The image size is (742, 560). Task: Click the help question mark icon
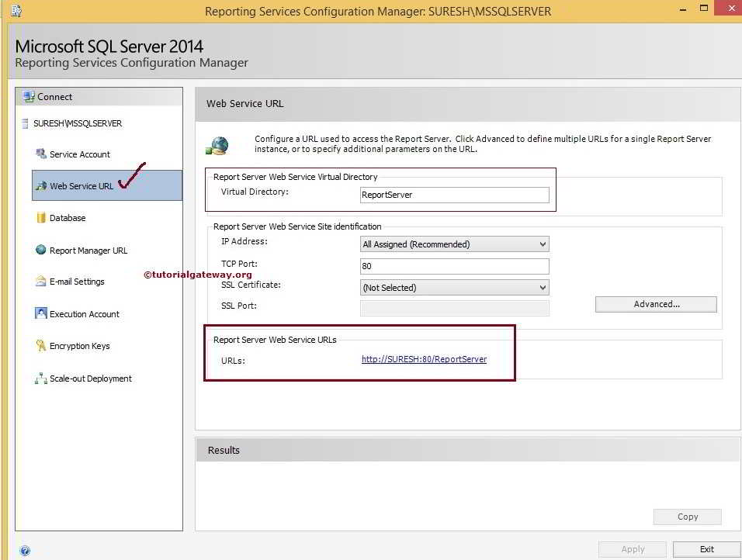[x=25, y=550]
